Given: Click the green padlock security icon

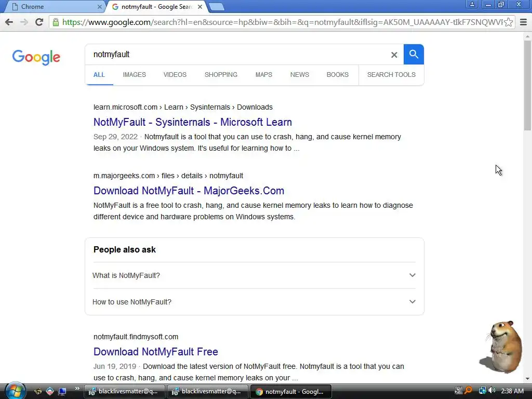Looking at the screenshot, I should (56, 22).
